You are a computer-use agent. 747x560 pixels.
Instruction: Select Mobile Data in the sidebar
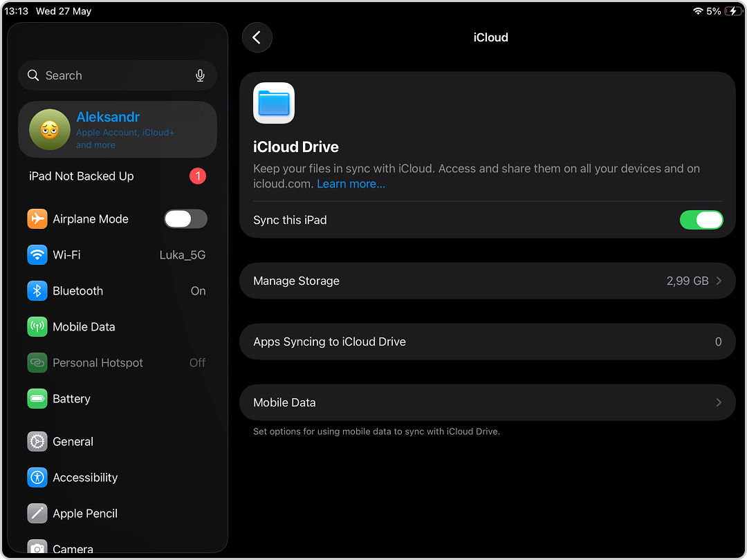(x=117, y=326)
